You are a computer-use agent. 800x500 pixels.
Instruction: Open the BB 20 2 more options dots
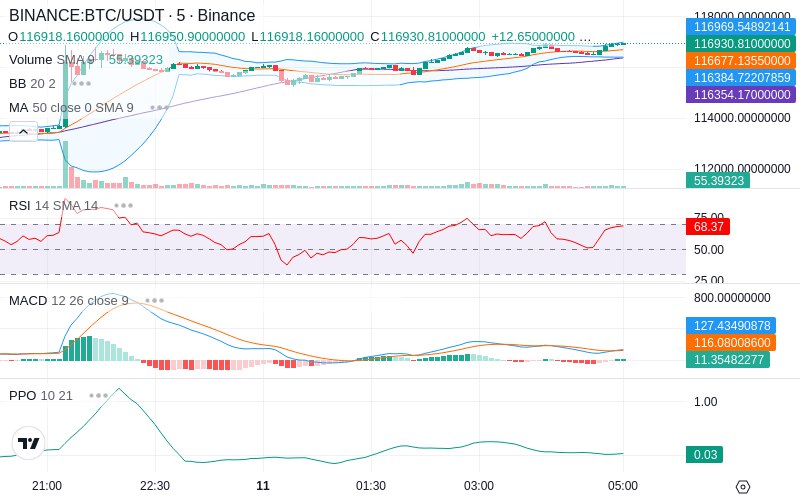(82, 83)
